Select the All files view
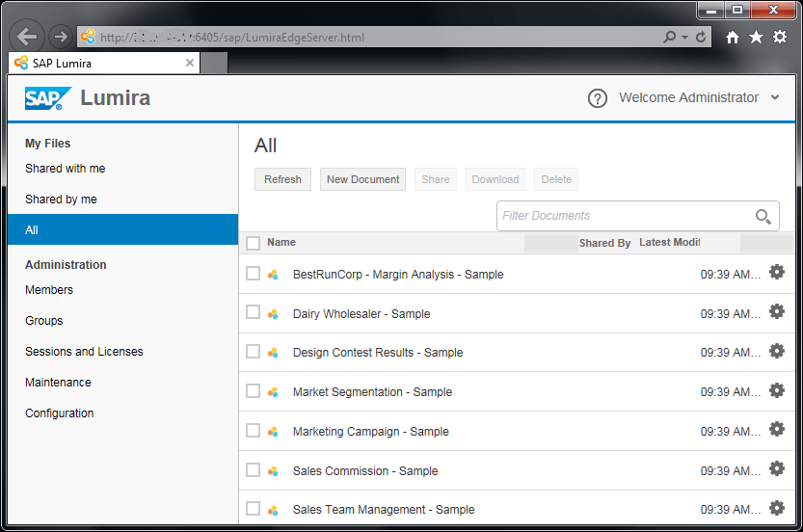This screenshot has width=803, height=532. point(123,230)
